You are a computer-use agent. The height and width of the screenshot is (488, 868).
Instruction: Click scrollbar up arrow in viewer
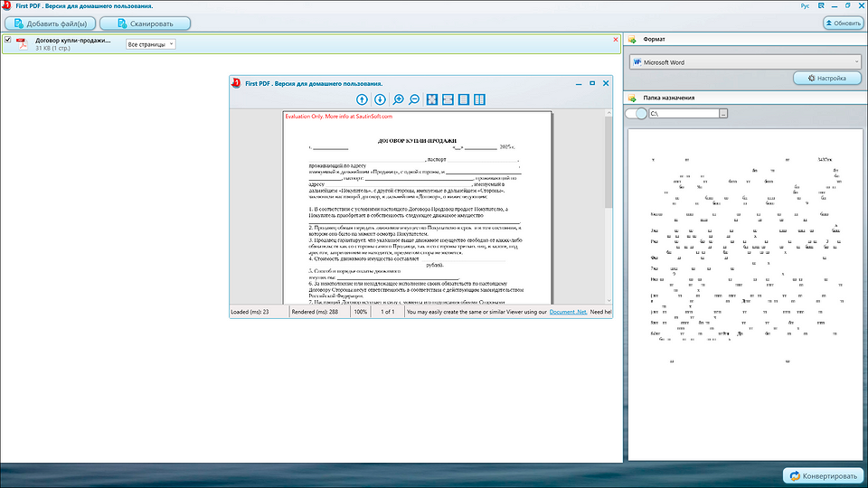click(x=609, y=113)
